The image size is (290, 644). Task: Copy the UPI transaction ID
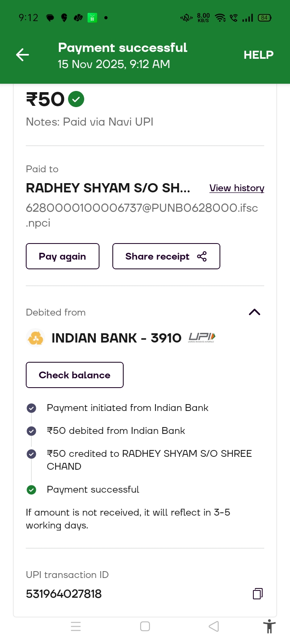[x=258, y=594]
